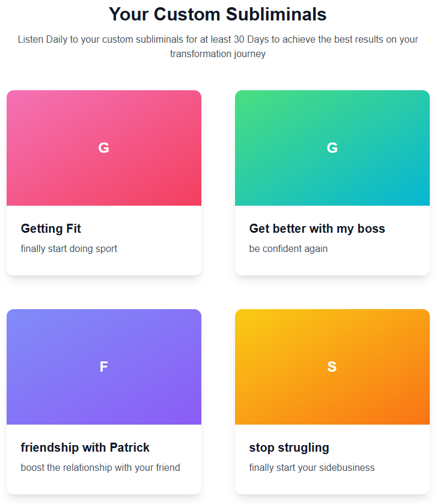Open the stop strugling title

289,447
